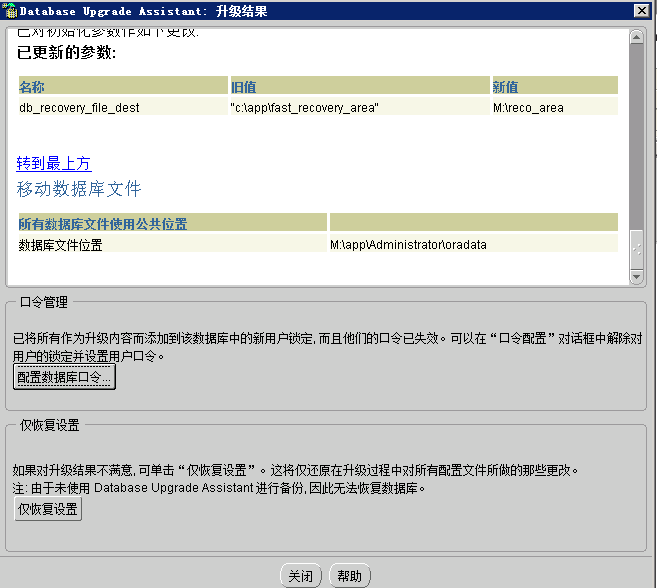Click the 仅恢复设置 button
Viewport: 657px width, 588px height.
click(x=48, y=509)
